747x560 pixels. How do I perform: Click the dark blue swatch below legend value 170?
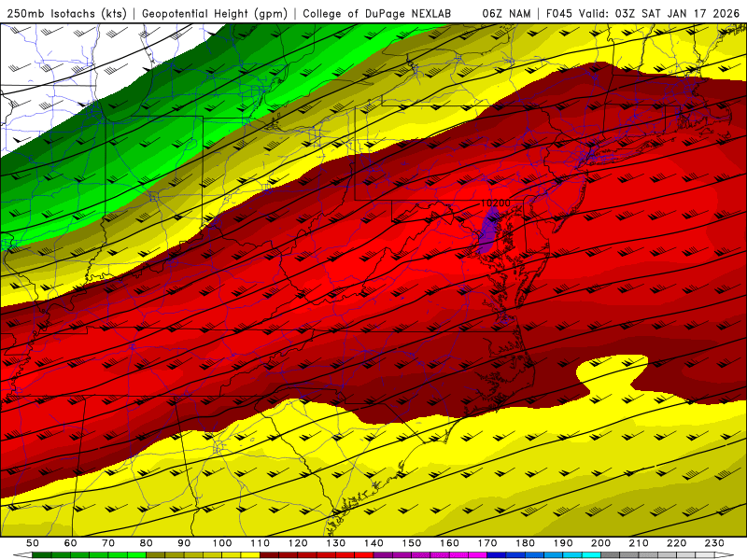click(497, 555)
